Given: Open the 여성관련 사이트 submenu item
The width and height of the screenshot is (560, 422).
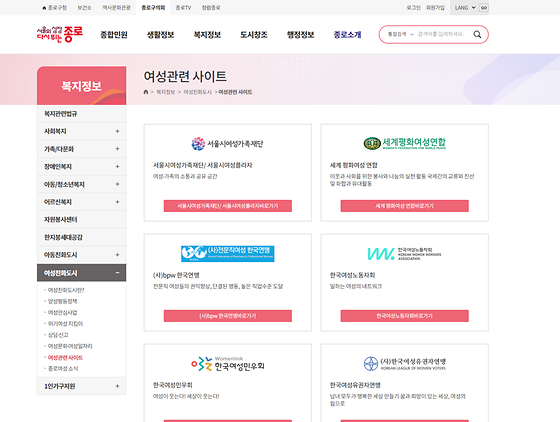Looking at the screenshot, I should tap(65, 357).
